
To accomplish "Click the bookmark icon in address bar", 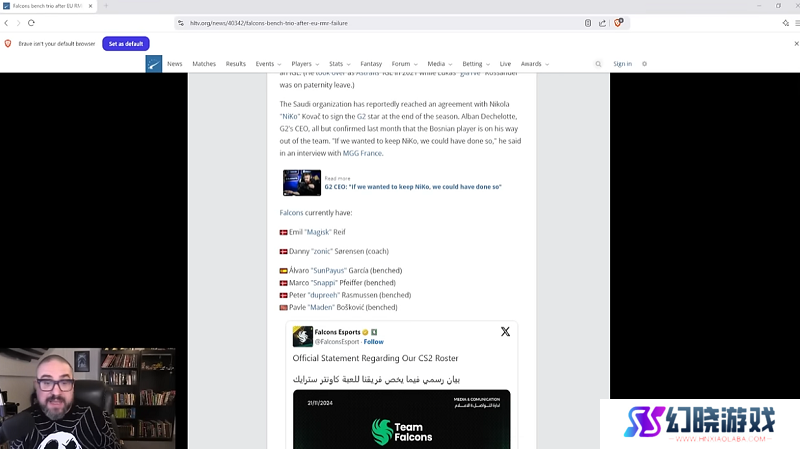I will coord(588,23).
